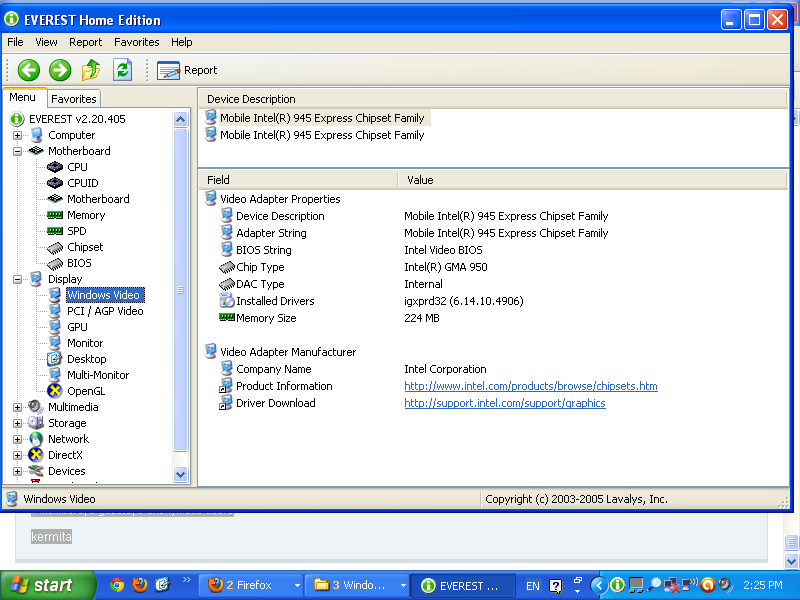This screenshot has height=600, width=800.
Task: Click the EVEREST taskbar button
Action: 463,585
